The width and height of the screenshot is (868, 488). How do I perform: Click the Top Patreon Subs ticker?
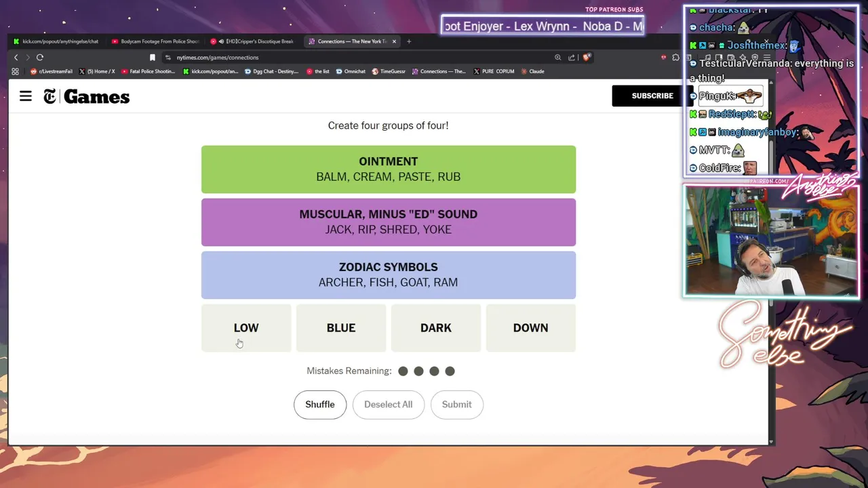[x=542, y=26]
